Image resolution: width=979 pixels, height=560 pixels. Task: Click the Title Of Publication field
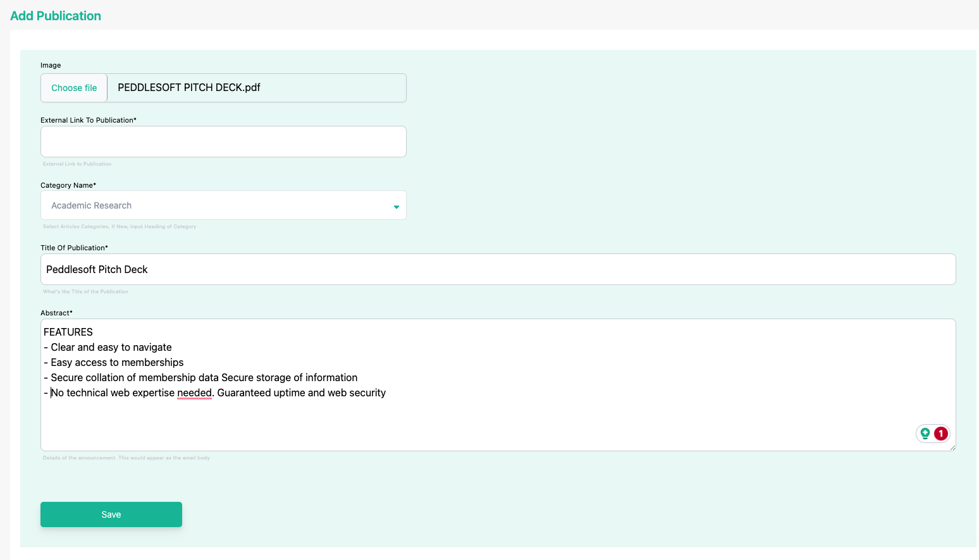(x=498, y=269)
